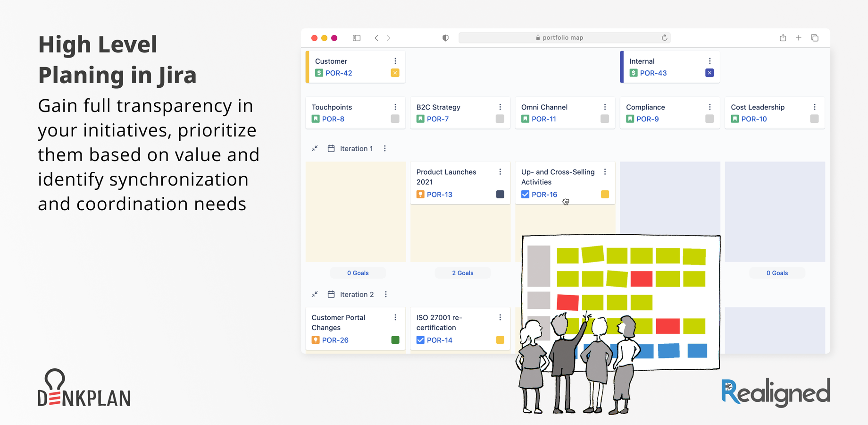The image size is (868, 425).
Task: Click the bookmark epic icon beside POR-11
Action: [525, 119]
